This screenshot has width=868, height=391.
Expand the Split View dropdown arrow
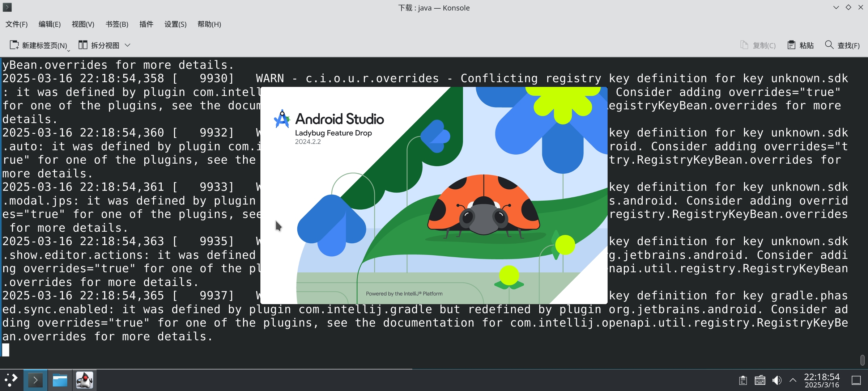point(127,45)
